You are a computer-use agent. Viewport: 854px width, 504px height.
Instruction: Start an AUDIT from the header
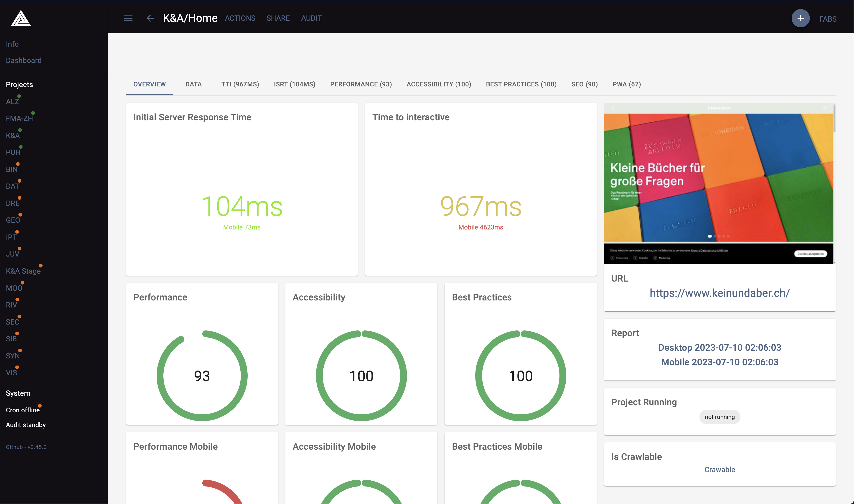pos(311,18)
